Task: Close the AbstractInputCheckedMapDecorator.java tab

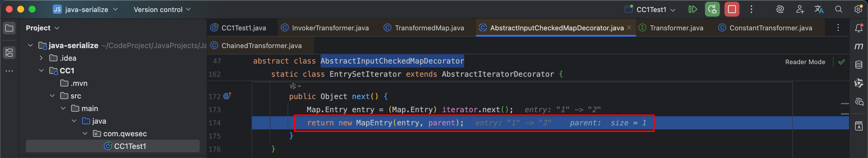Action: (629, 27)
